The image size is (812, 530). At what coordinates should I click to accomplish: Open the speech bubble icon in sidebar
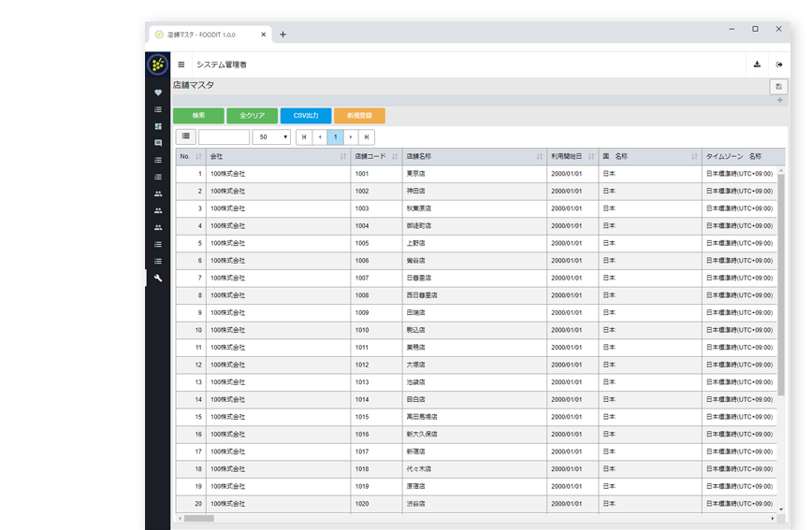[158, 143]
